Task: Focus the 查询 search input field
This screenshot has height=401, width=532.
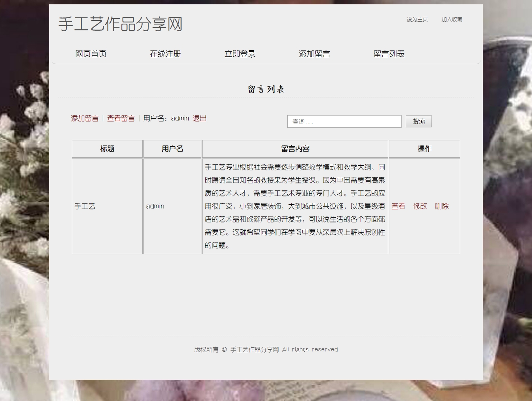Action: (344, 121)
